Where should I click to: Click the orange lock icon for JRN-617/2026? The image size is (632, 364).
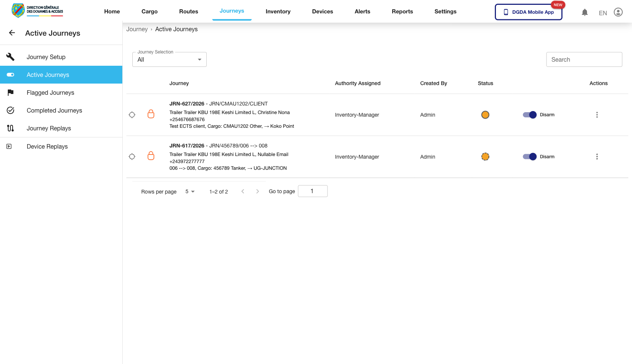click(x=151, y=156)
